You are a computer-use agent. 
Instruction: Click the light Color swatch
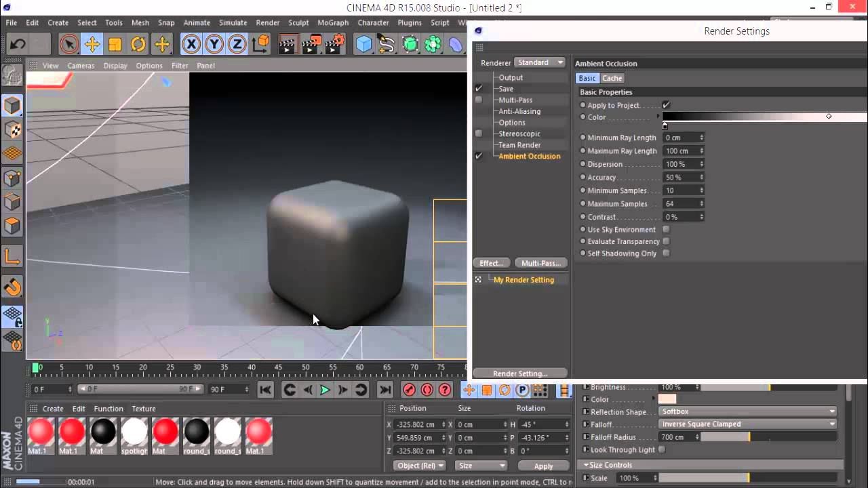point(667,399)
